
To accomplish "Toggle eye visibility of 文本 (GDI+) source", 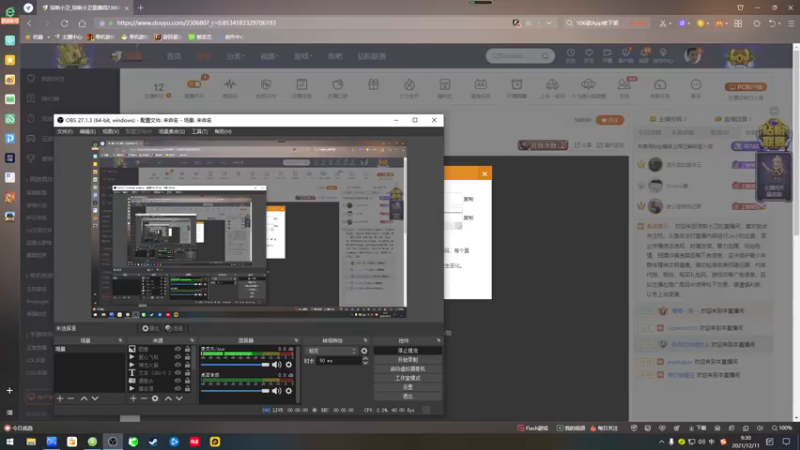I will 178,373.
